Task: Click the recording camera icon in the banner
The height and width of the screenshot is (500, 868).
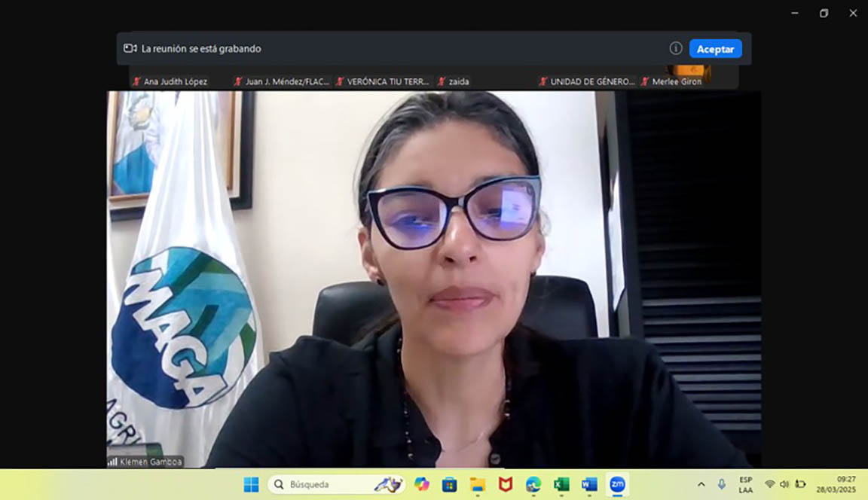Action: [130, 48]
